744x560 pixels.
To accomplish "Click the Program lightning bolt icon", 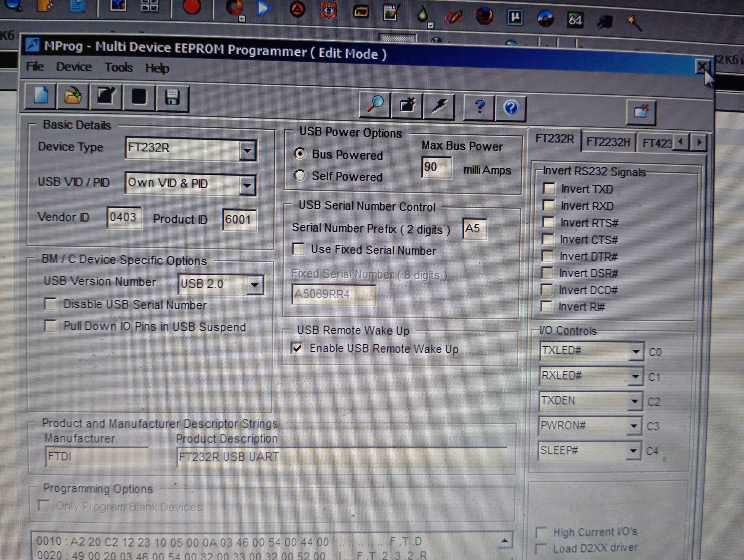I will [x=439, y=106].
